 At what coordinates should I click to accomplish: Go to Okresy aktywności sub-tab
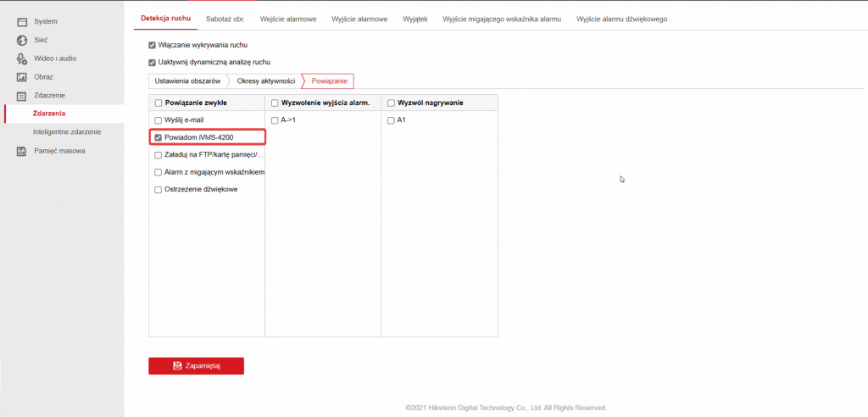265,81
